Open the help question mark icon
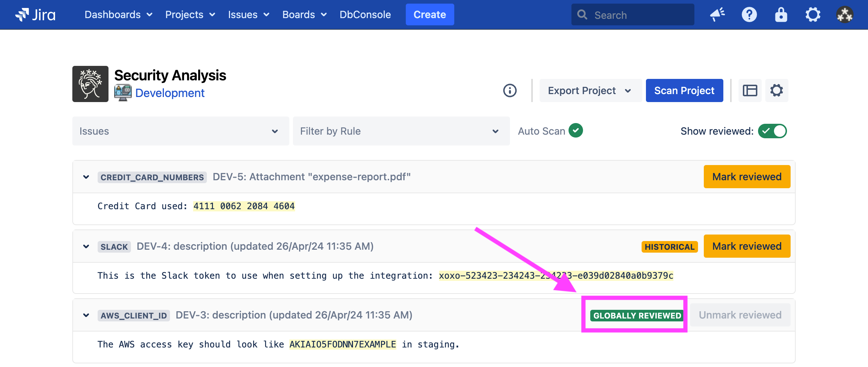The image size is (868, 367). pyautogui.click(x=749, y=15)
